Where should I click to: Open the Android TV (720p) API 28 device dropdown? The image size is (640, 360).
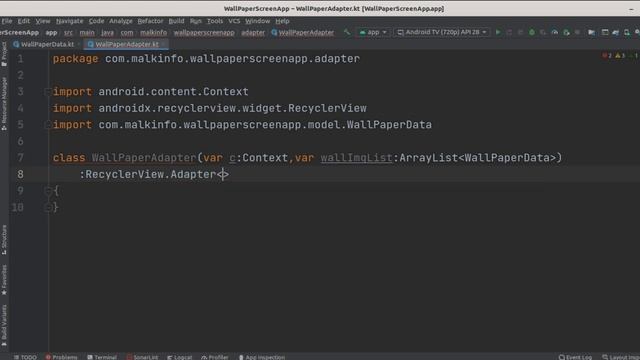[442, 32]
